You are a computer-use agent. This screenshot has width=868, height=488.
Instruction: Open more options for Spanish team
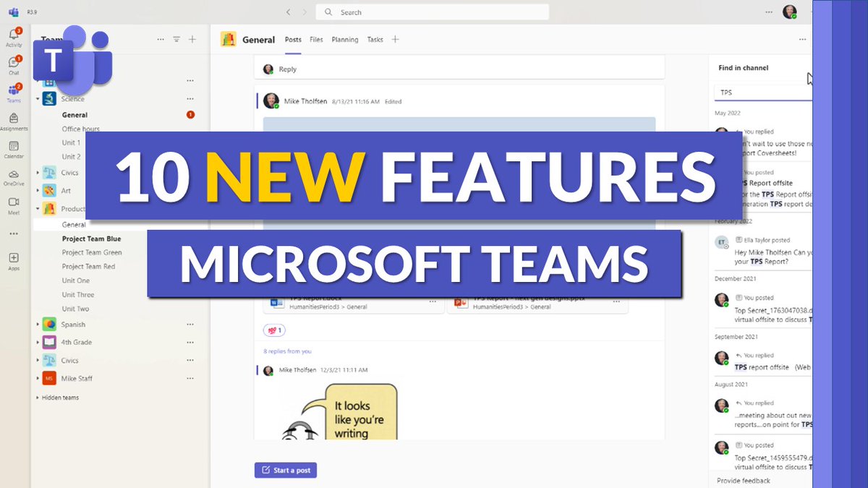coord(190,325)
